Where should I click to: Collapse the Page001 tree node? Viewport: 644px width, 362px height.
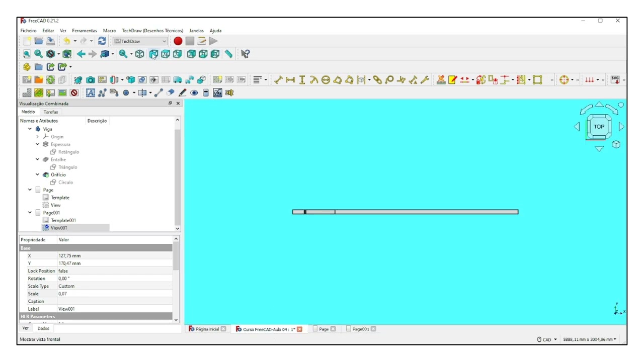click(x=30, y=213)
